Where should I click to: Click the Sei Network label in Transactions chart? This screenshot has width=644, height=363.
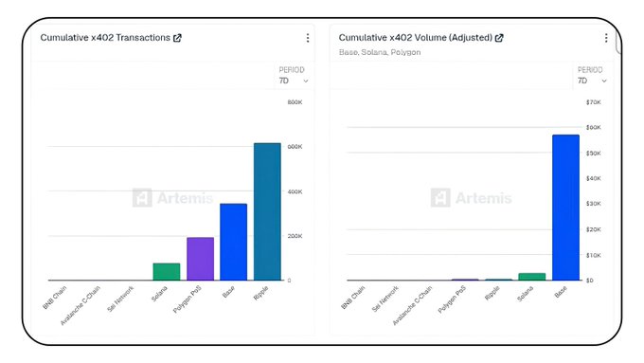tap(120, 299)
